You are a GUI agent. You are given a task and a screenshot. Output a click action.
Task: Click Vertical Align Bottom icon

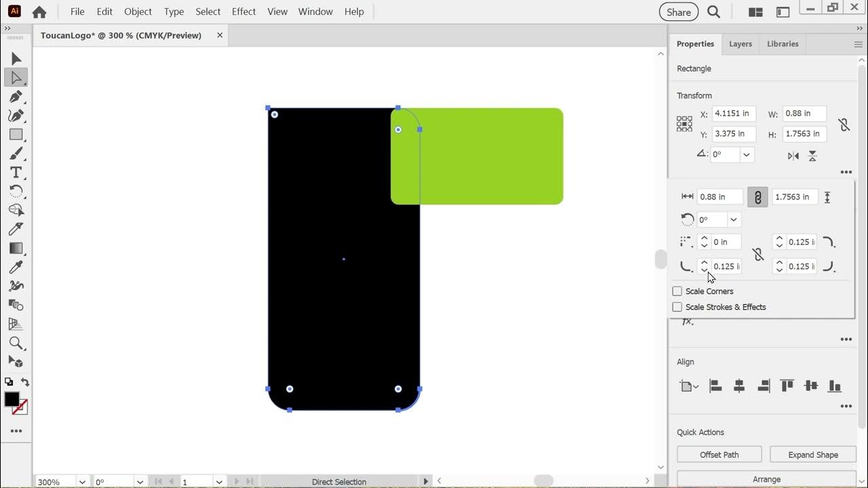[835, 386]
